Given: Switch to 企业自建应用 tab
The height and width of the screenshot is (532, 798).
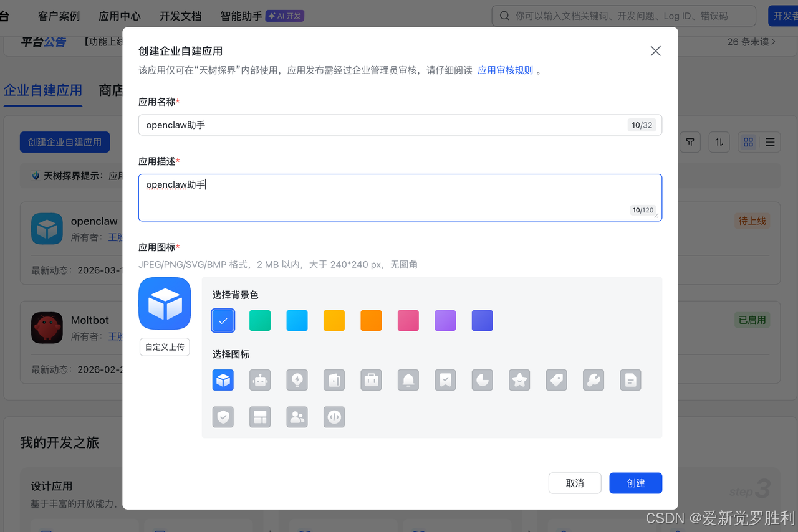Looking at the screenshot, I should coord(43,90).
